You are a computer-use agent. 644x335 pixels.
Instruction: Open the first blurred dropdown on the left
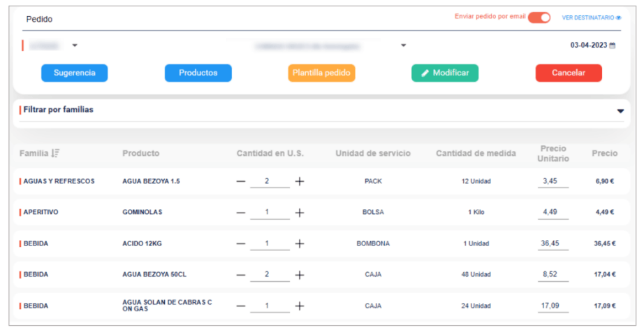(x=75, y=45)
